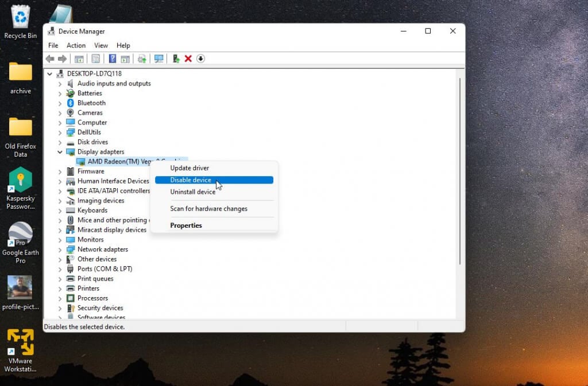
Task: Maximize the Device Manager window
Action: (428, 31)
